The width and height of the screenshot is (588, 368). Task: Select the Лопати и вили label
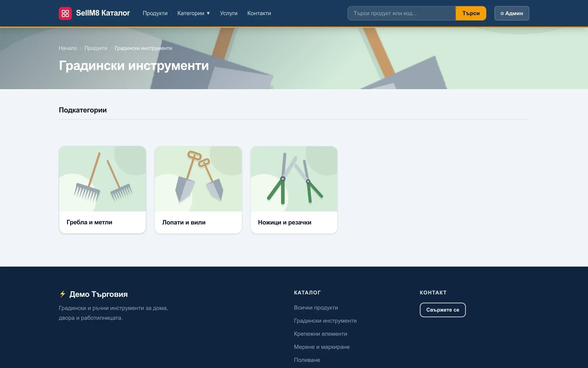click(184, 222)
